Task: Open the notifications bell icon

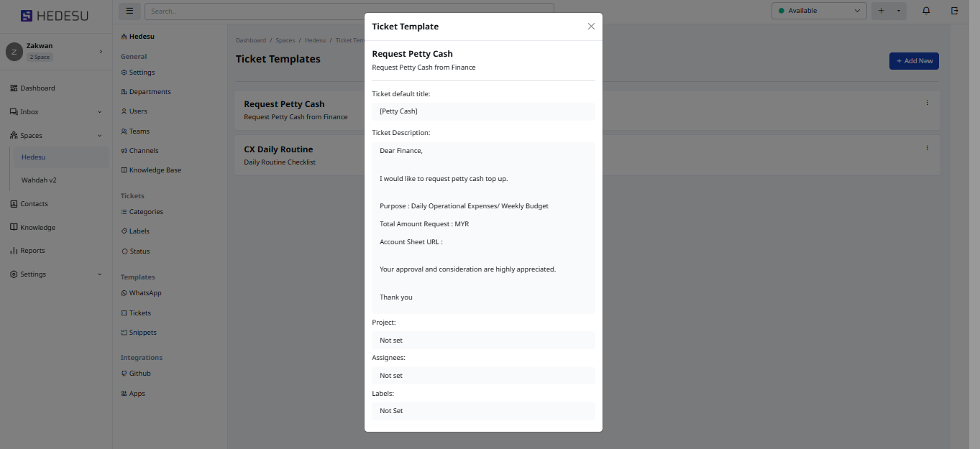Action: click(x=926, y=11)
